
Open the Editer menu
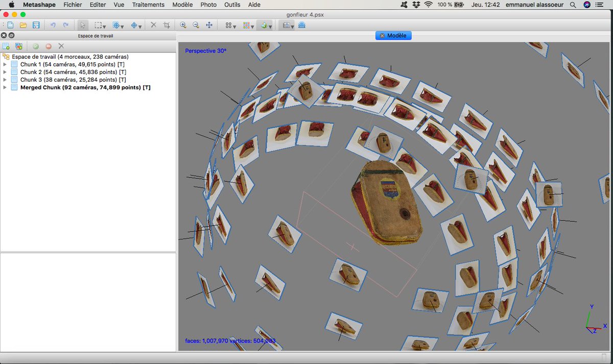[98, 5]
